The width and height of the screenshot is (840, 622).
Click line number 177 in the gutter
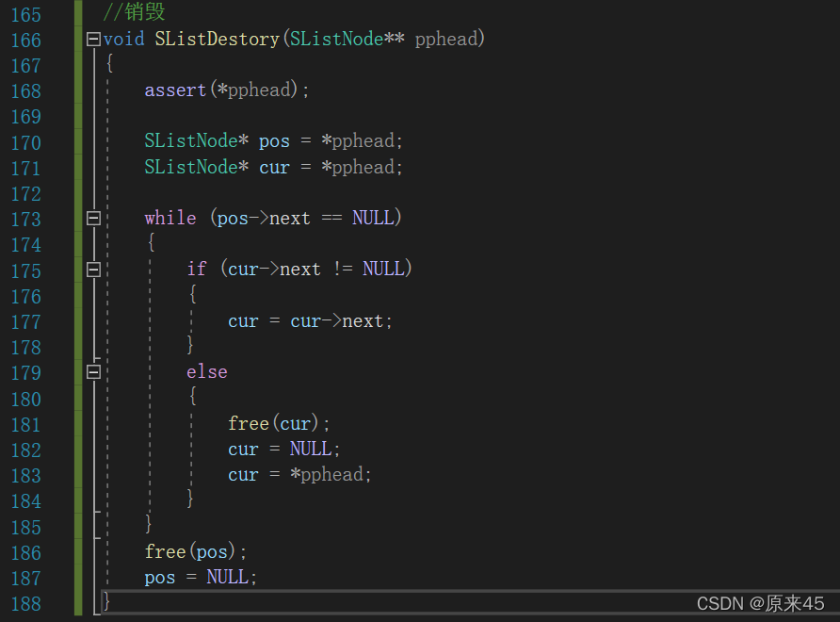[x=26, y=321]
